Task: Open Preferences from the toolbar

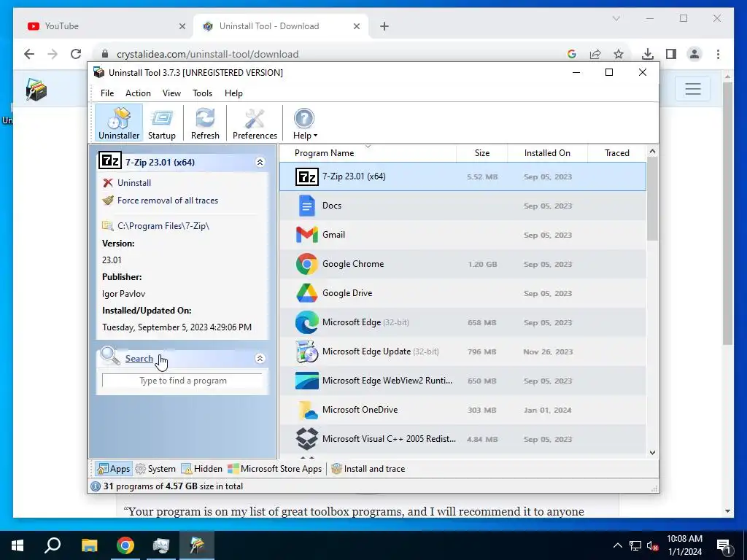Action: pyautogui.click(x=255, y=123)
